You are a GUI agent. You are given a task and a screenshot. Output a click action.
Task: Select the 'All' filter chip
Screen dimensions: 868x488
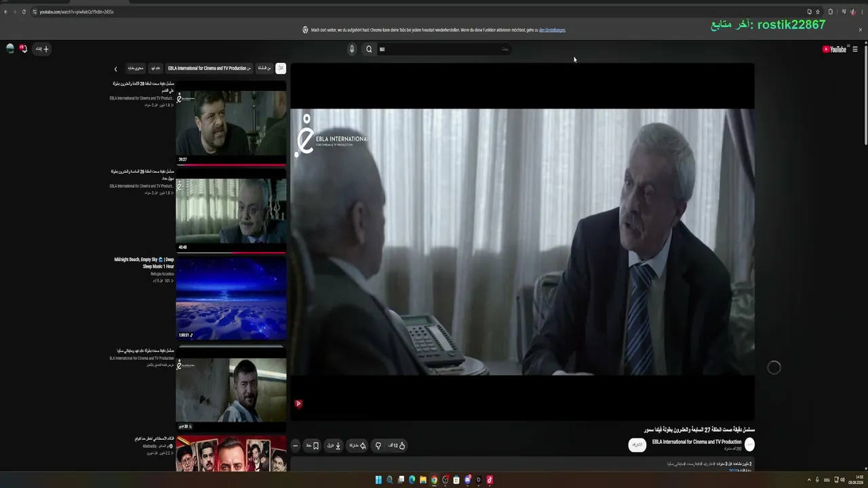pos(281,68)
